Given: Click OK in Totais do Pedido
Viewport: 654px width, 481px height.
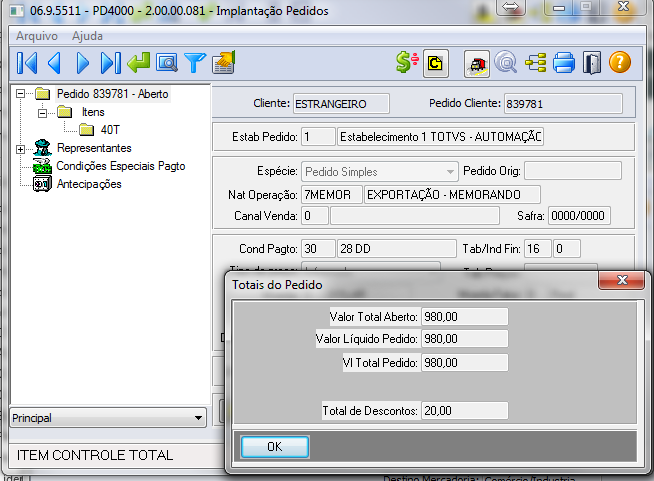Looking at the screenshot, I should [x=275, y=447].
